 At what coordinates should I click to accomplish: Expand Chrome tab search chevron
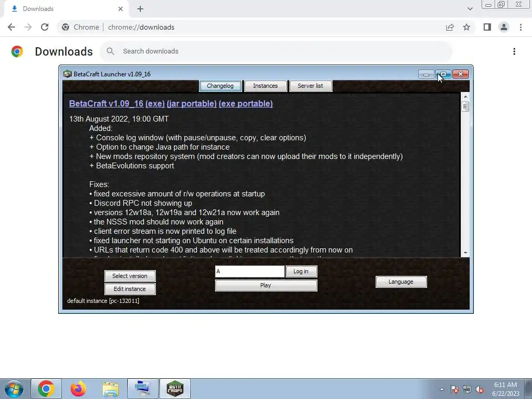click(470, 9)
